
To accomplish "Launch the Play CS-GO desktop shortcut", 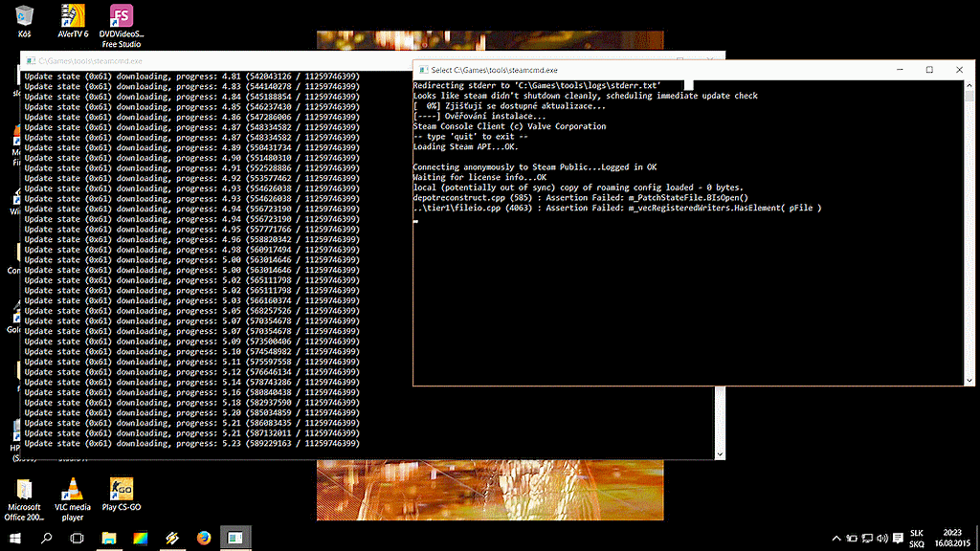I will click(x=122, y=495).
